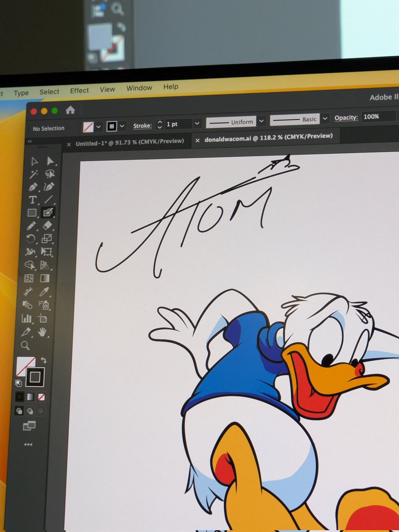Open control bar fill swatch dropdown arrow

click(x=99, y=127)
